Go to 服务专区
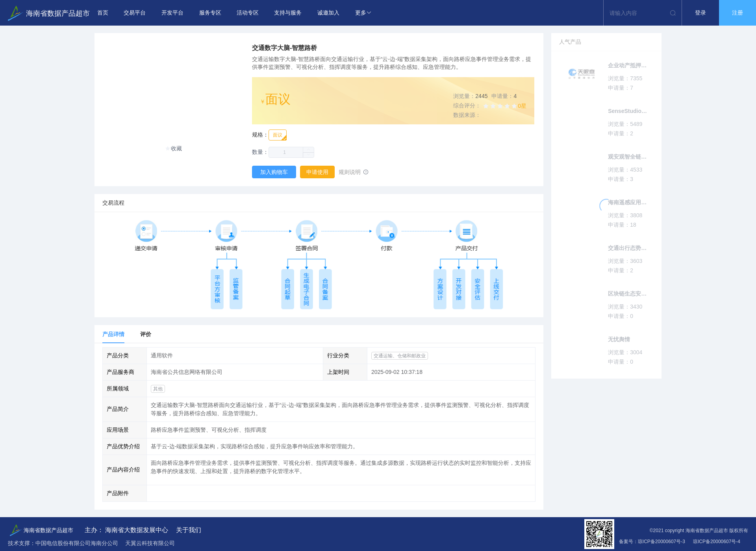 coord(210,13)
